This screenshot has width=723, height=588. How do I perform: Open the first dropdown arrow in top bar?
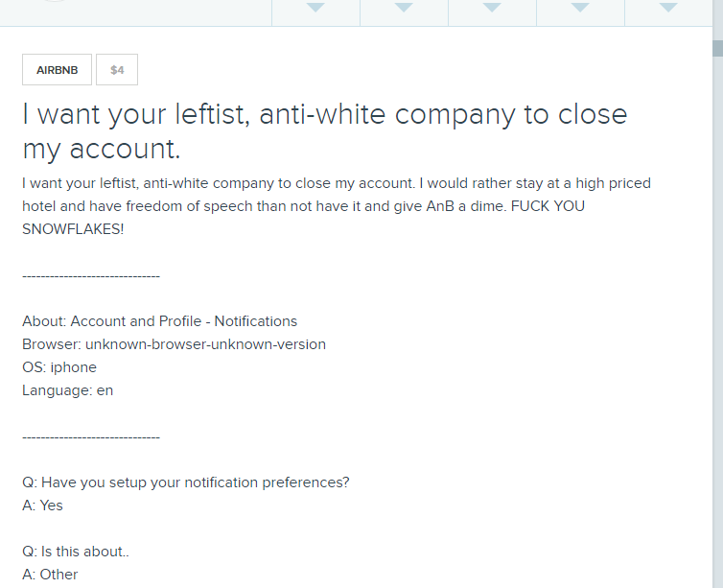tap(315, 9)
